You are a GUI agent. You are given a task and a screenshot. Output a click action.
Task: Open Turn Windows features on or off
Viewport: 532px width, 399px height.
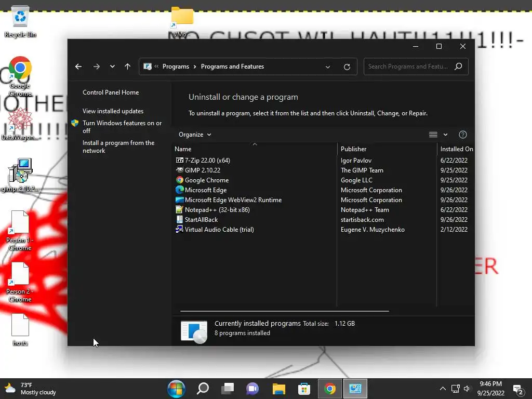[x=122, y=127]
